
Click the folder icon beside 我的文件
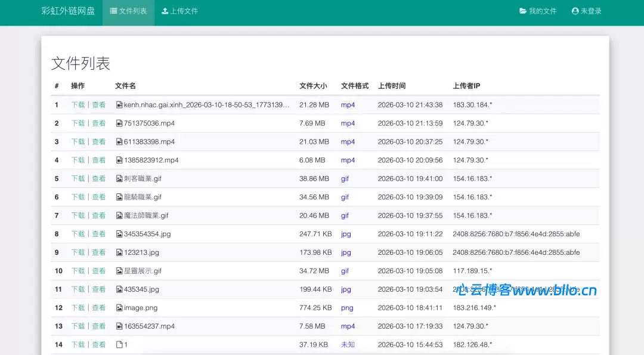pos(521,10)
